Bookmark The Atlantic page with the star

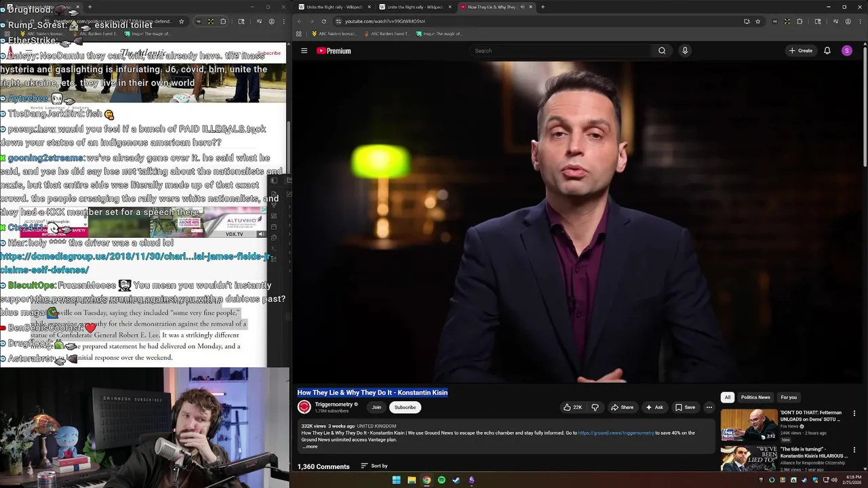coord(181,21)
